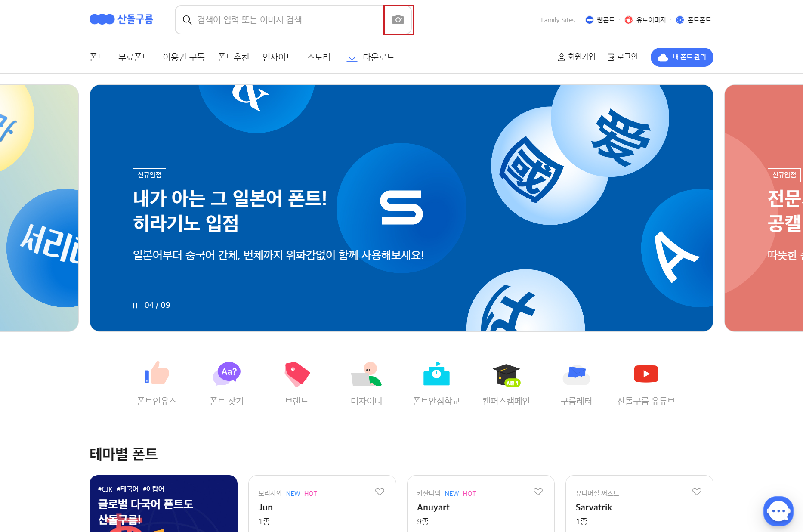Click the 다운로드 link
Screen dimensions: 803x532
tap(371, 57)
